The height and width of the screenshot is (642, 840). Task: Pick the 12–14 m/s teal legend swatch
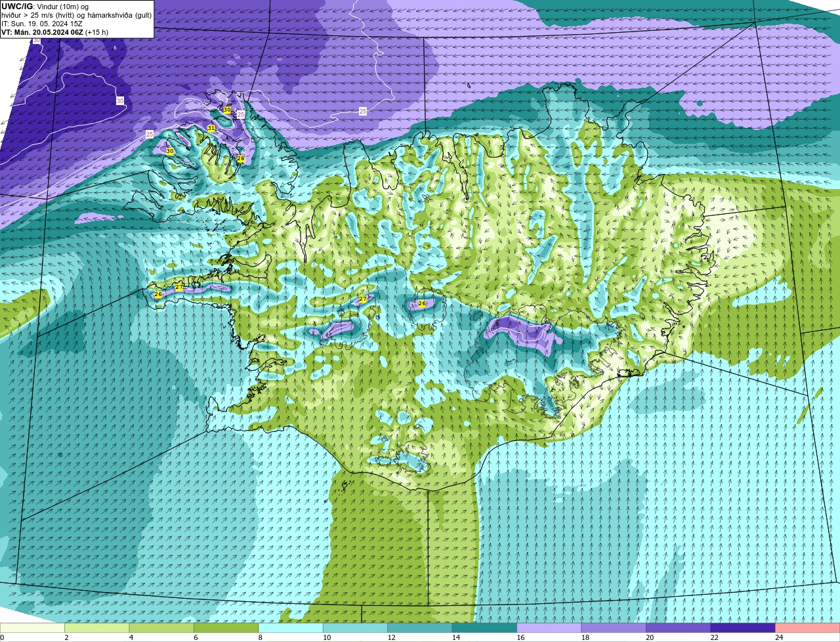click(x=420, y=628)
